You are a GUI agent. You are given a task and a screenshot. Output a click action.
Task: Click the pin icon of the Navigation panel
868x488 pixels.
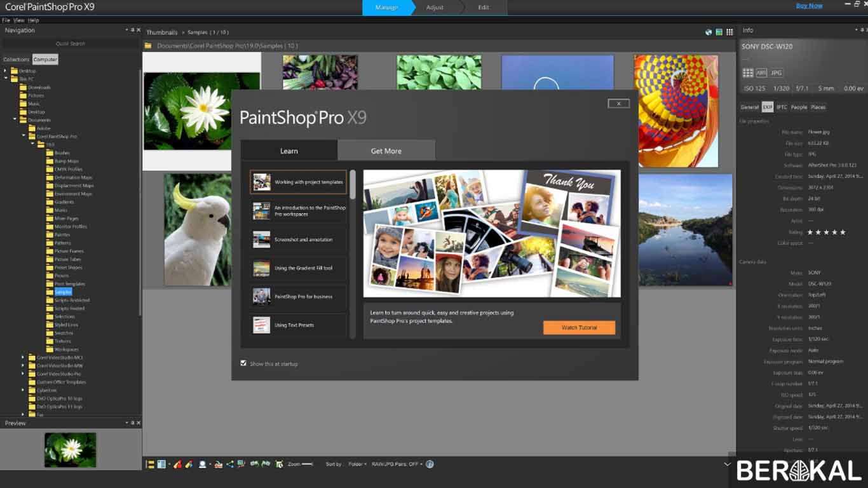click(x=133, y=30)
